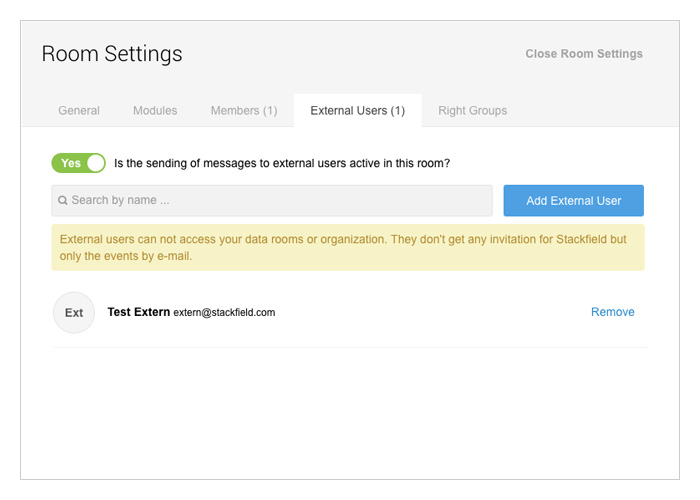Focus the Search by name field
The height and width of the screenshot is (500, 700).
pyautogui.click(x=272, y=200)
